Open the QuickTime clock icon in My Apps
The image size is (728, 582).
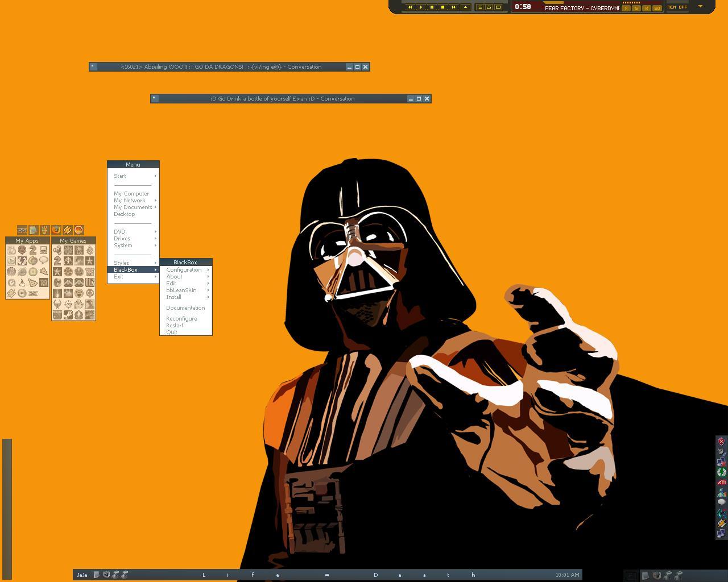[11, 282]
